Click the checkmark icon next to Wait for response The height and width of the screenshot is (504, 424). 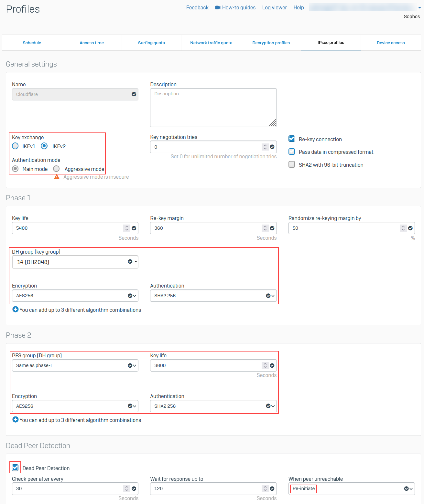click(273, 488)
